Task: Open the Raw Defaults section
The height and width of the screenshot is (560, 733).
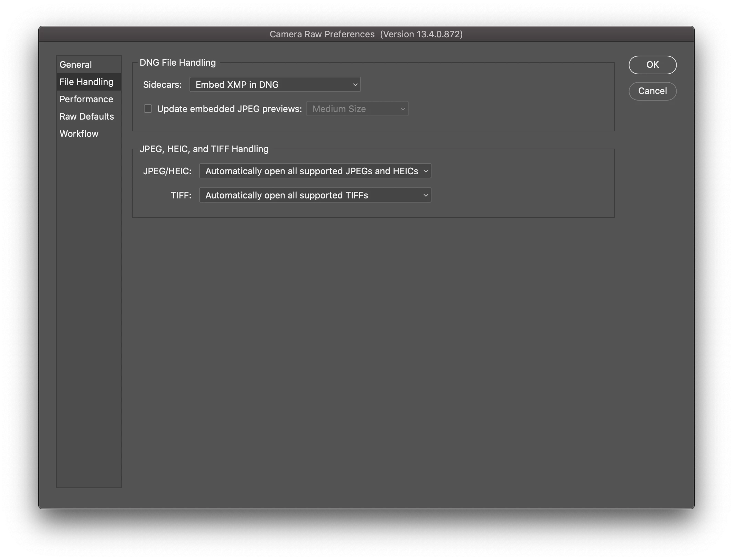Action: click(86, 116)
